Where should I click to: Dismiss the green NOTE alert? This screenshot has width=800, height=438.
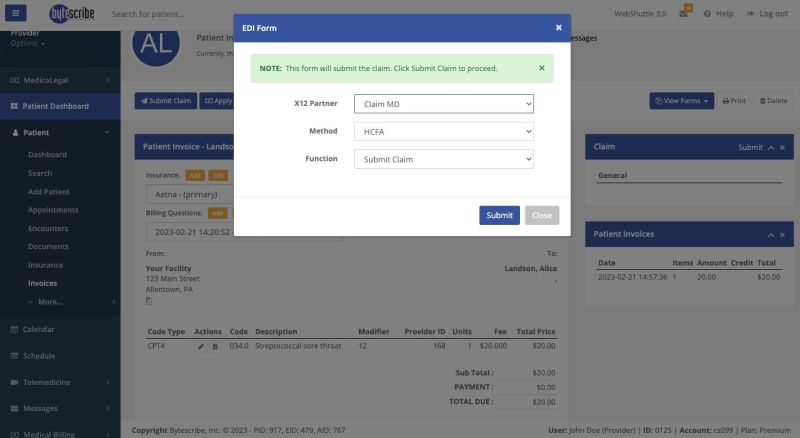point(542,68)
